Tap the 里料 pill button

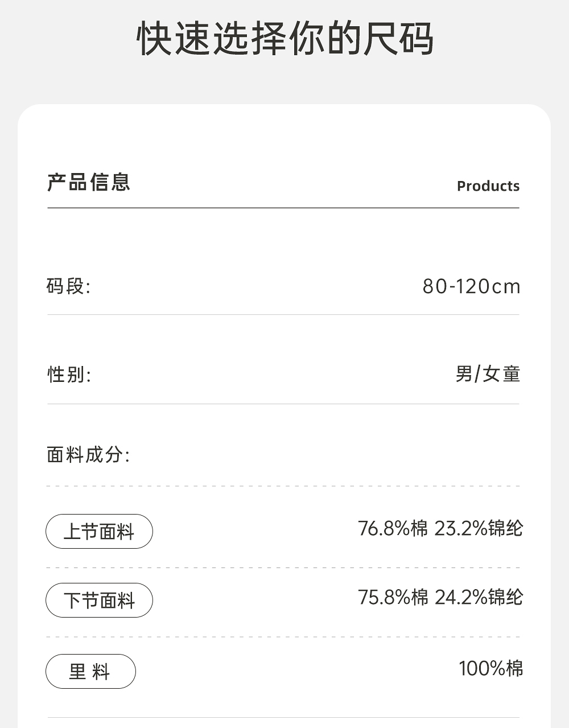point(90,672)
